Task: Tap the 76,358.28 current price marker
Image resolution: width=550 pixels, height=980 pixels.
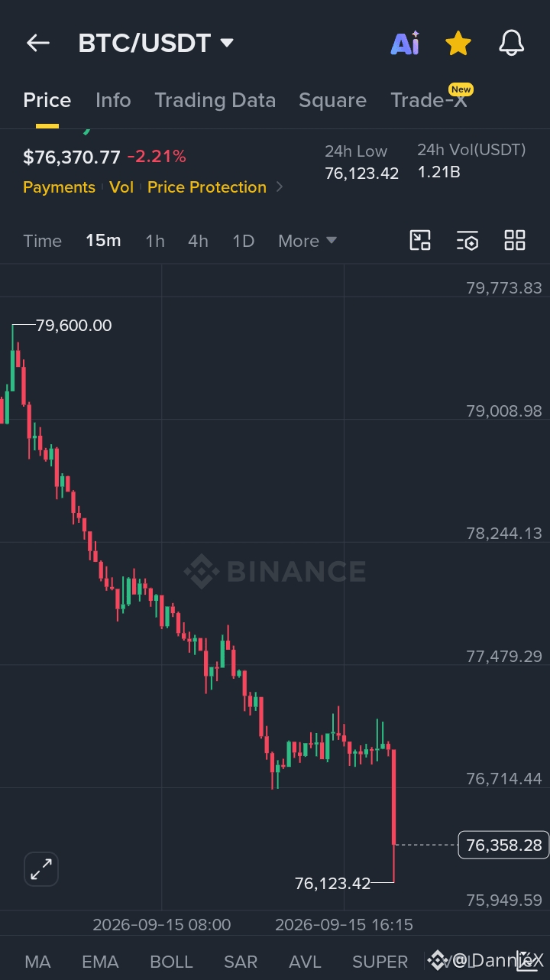Action: 503,845
